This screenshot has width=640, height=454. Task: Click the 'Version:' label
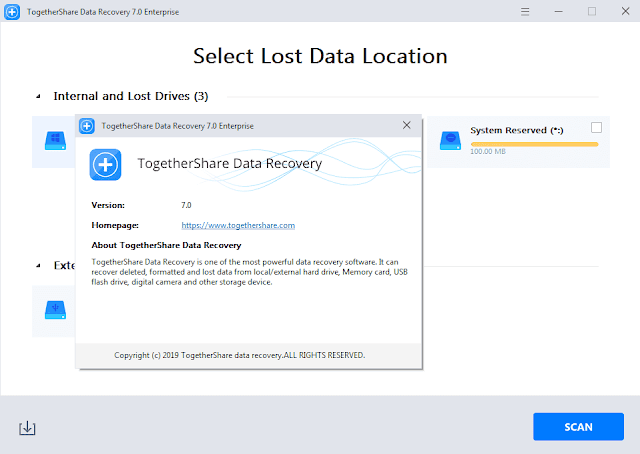click(108, 205)
